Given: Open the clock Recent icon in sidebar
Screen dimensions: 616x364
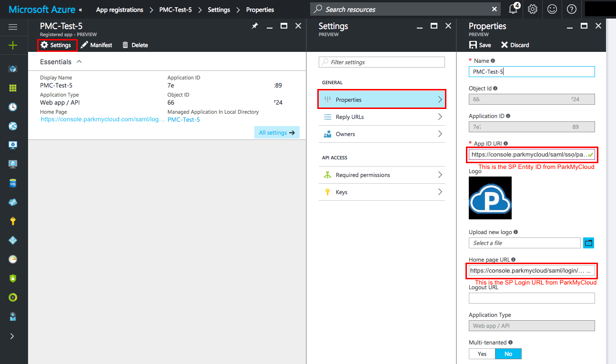Looking at the screenshot, I should [x=13, y=107].
